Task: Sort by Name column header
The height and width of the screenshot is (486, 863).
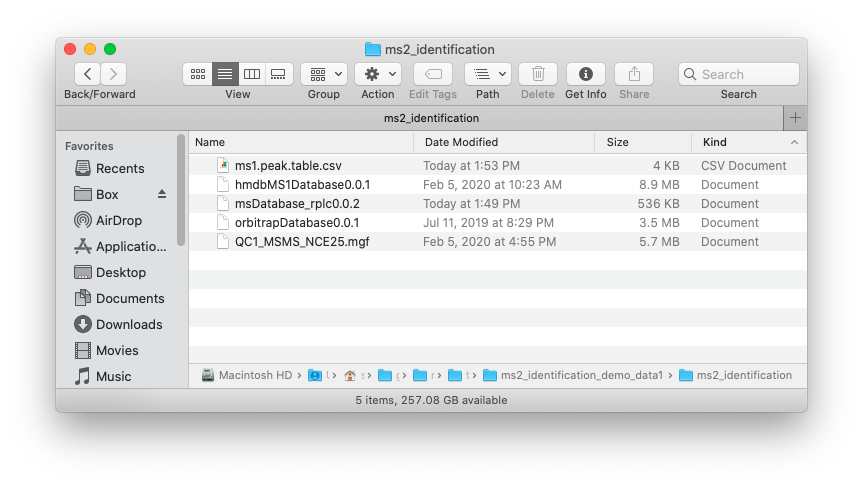Action: (x=301, y=142)
